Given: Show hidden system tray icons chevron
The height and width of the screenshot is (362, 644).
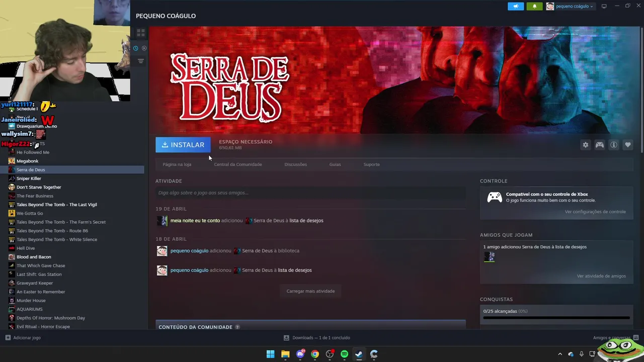Looking at the screenshot, I should [x=560, y=354].
